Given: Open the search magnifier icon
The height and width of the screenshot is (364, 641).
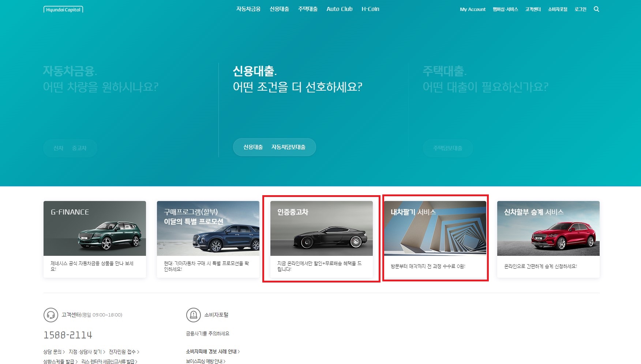Looking at the screenshot, I should pos(596,9).
